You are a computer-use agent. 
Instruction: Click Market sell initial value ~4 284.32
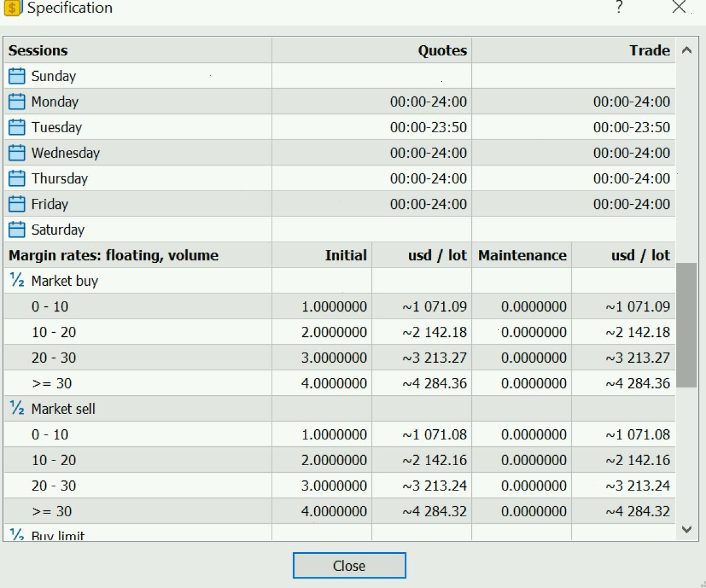434,511
